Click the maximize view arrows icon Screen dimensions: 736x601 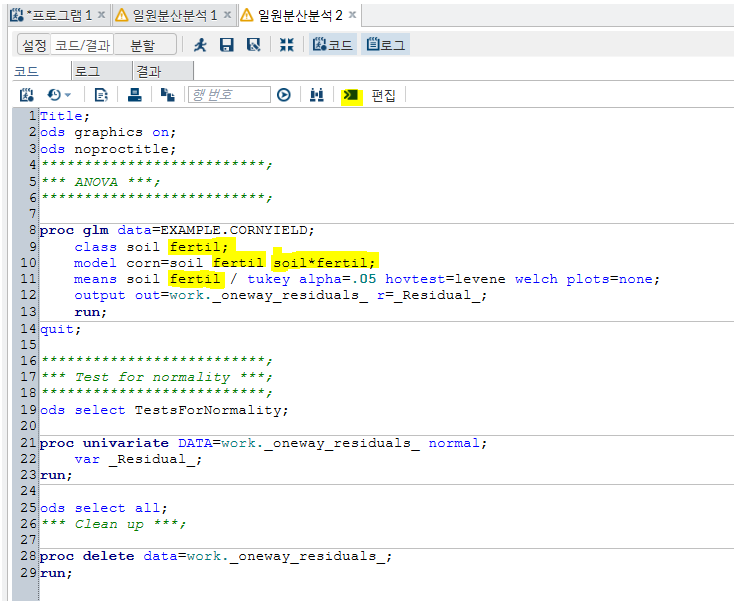(x=287, y=45)
